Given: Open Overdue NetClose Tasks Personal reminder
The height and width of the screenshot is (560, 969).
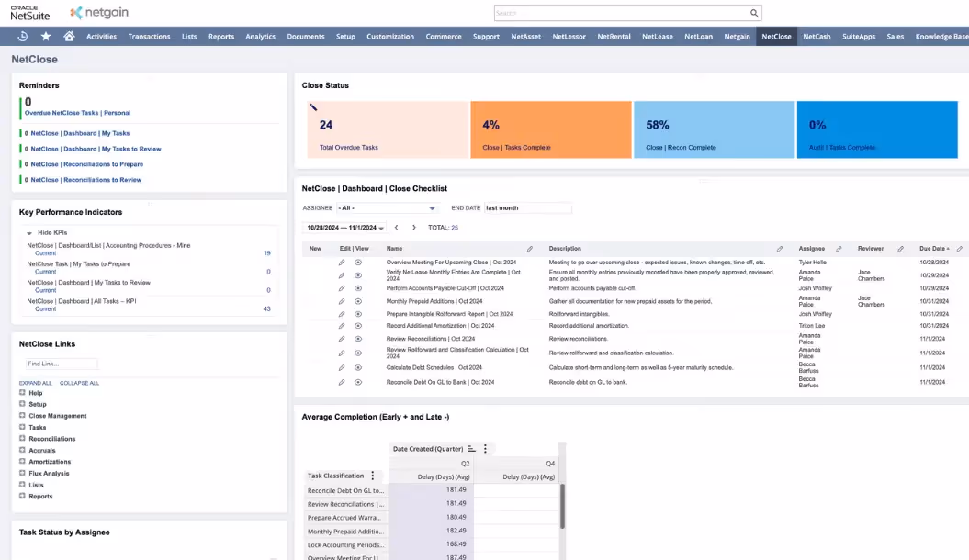Looking at the screenshot, I should [x=77, y=113].
